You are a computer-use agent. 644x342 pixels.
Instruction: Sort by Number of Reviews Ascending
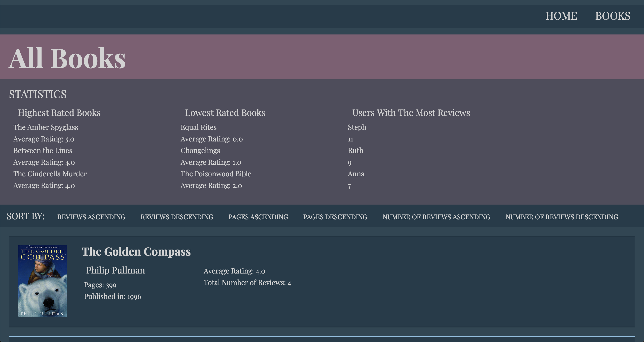point(436,217)
